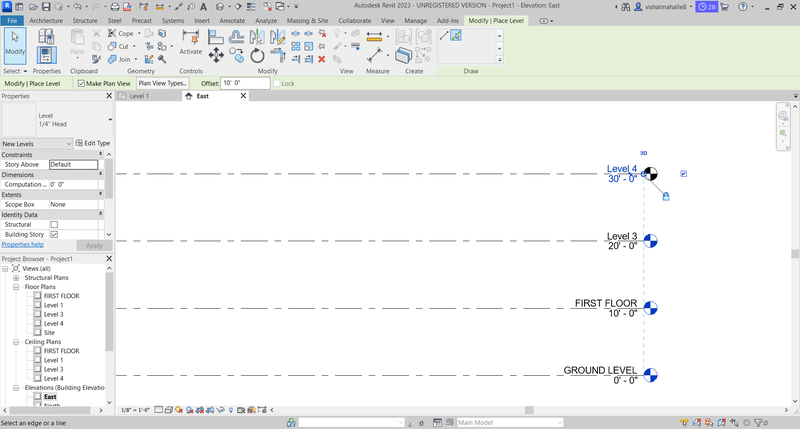The height and width of the screenshot is (429, 800).
Task: Click the Create Similar icon in Create panel
Action: coord(404,55)
